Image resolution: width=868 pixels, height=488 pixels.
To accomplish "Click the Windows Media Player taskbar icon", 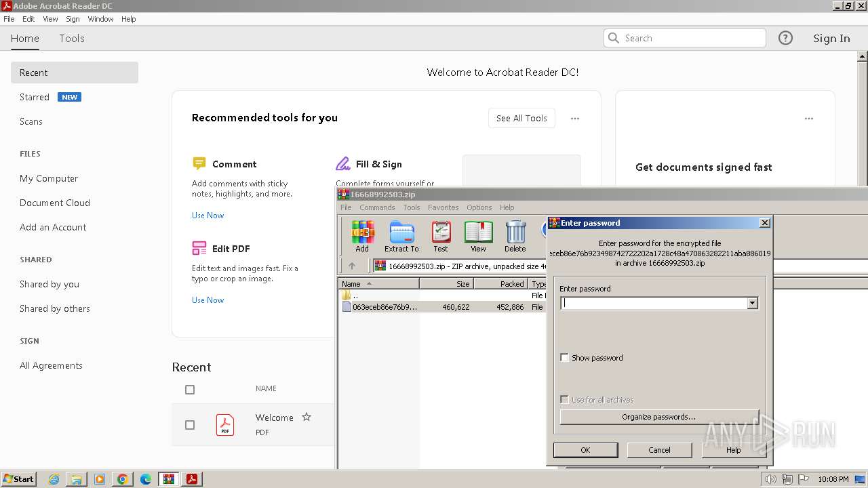I will tap(99, 479).
